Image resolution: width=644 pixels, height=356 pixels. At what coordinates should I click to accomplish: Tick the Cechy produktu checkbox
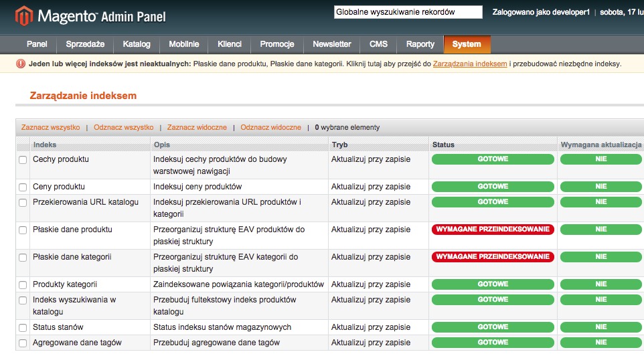coord(23,160)
